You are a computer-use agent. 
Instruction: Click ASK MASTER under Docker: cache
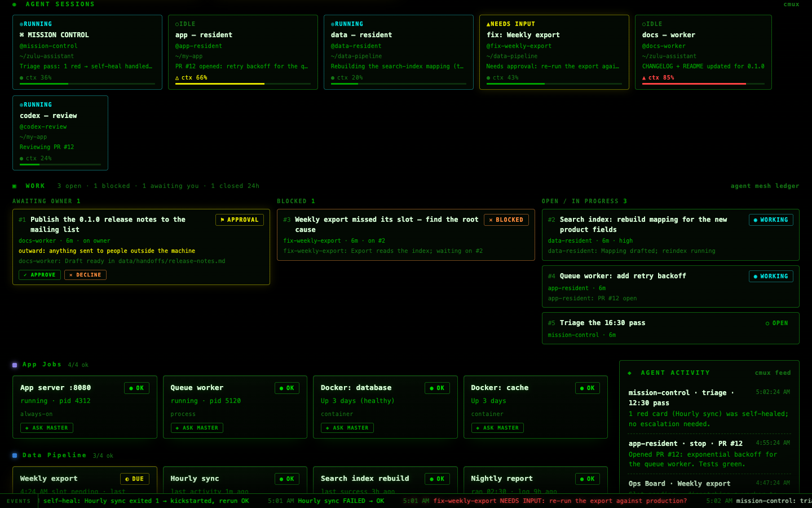pos(497,428)
